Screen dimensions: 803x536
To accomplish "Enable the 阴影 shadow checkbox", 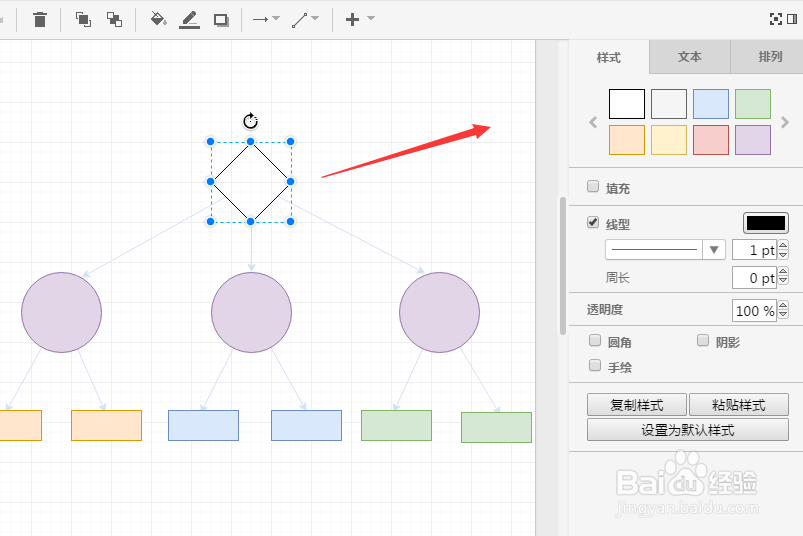I will pos(703,340).
